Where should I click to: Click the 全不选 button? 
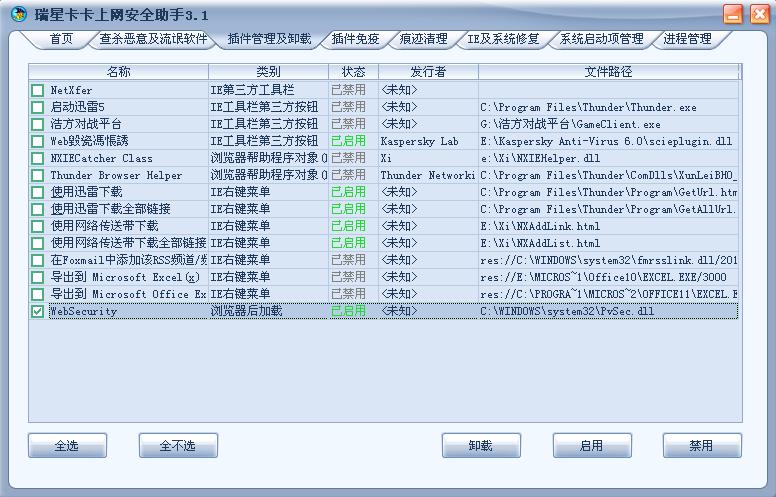click(x=178, y=446)
